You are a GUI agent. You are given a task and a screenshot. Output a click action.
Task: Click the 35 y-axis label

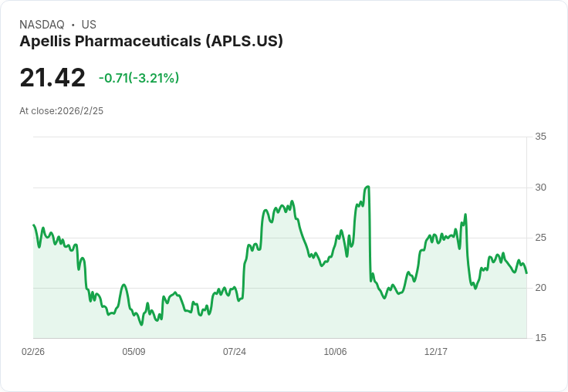540,137
